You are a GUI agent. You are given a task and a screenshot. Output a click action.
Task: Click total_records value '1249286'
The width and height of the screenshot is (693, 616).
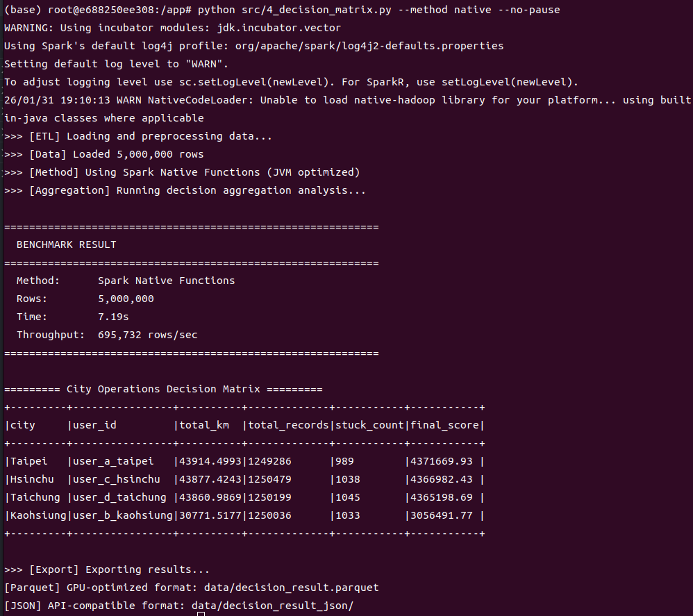tap(269, 461)
